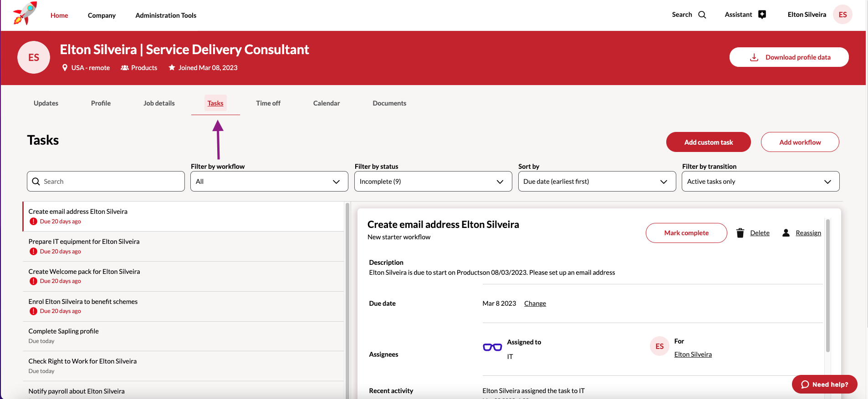Click the Reassign person icon
Viewport: 868px width, 399px height.
click(786, 233)
